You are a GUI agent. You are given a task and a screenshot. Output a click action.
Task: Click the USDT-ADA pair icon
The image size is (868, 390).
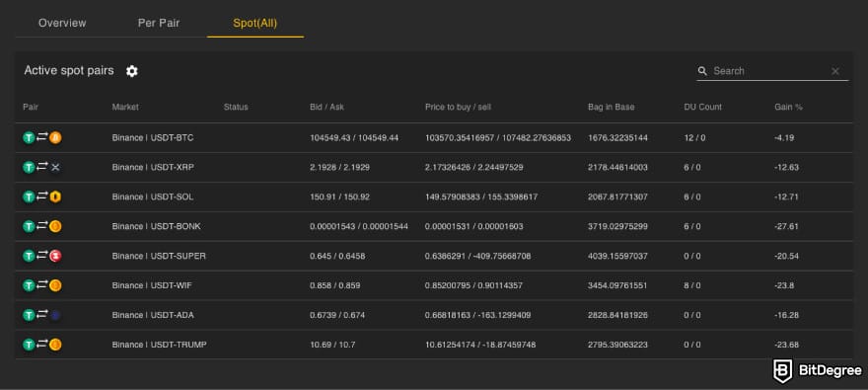tap(42, 315)
